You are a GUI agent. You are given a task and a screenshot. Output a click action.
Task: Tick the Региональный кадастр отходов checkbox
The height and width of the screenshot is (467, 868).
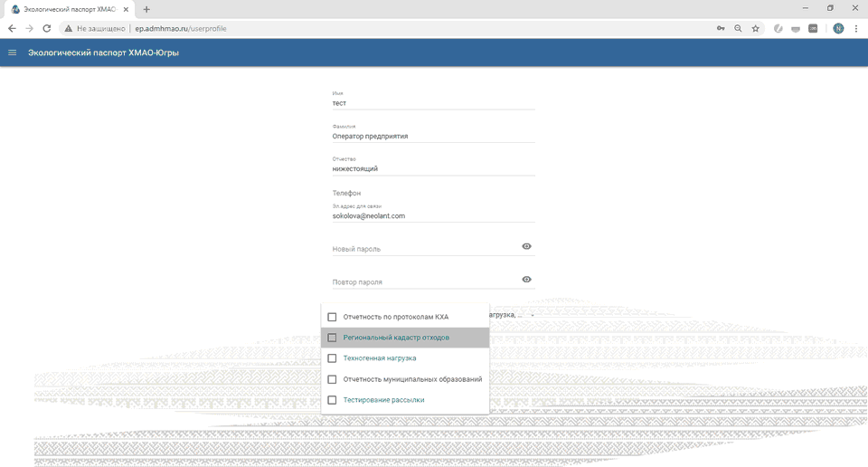332,338
